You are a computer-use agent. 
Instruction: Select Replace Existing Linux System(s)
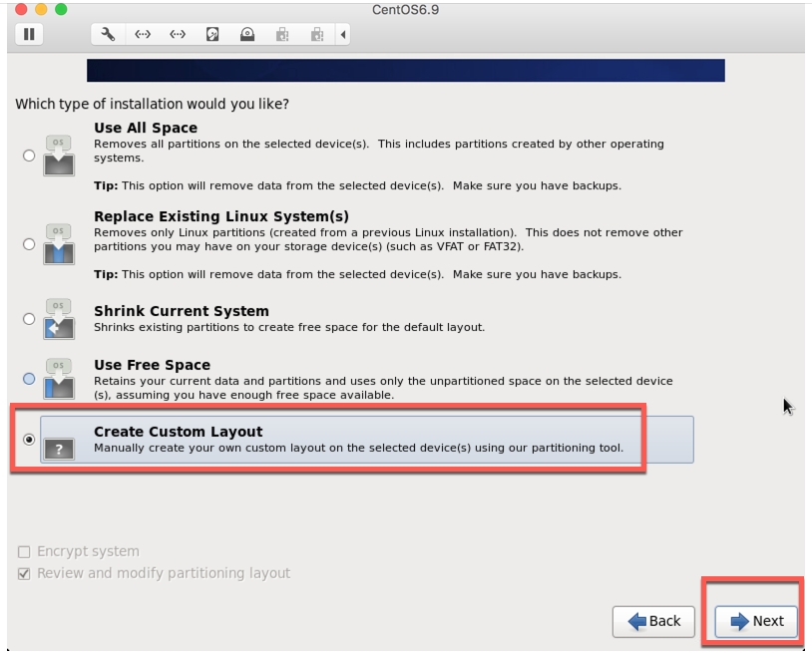coord(29,244)
